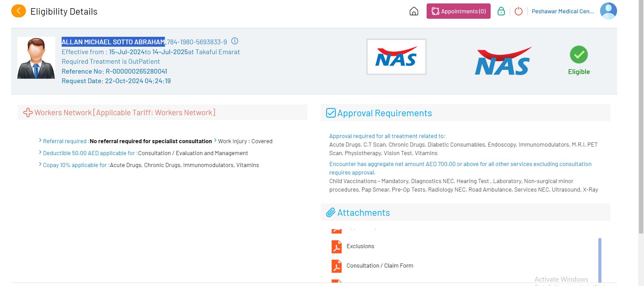Click the info icon beside member ID

point(235,41)
